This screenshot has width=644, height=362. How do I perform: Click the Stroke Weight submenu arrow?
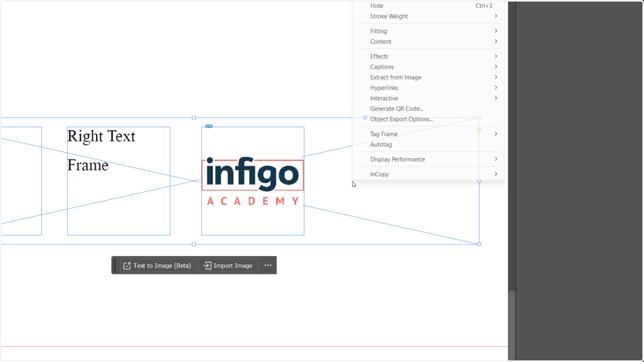point(496,16)
